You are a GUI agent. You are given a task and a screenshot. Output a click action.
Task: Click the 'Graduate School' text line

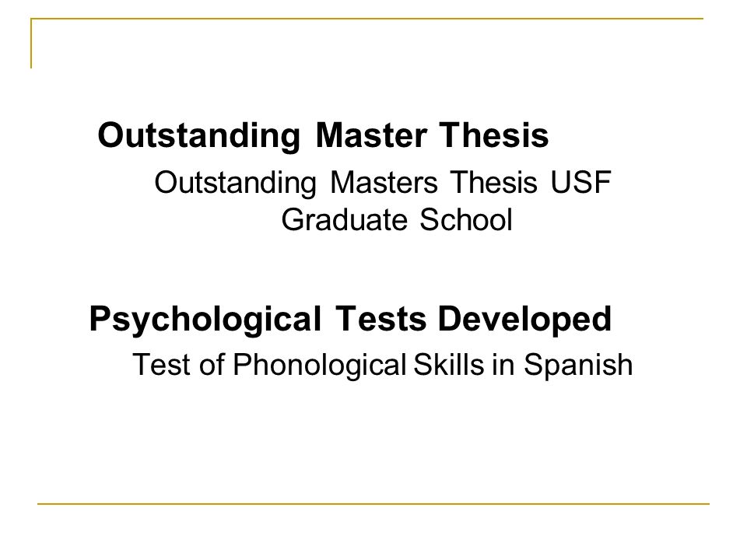point(397,219)
